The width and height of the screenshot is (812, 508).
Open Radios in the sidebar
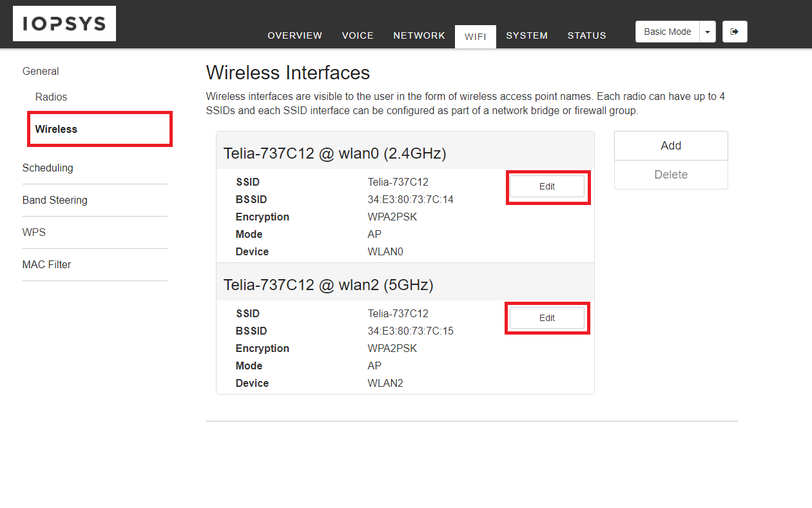coord(52,97)
